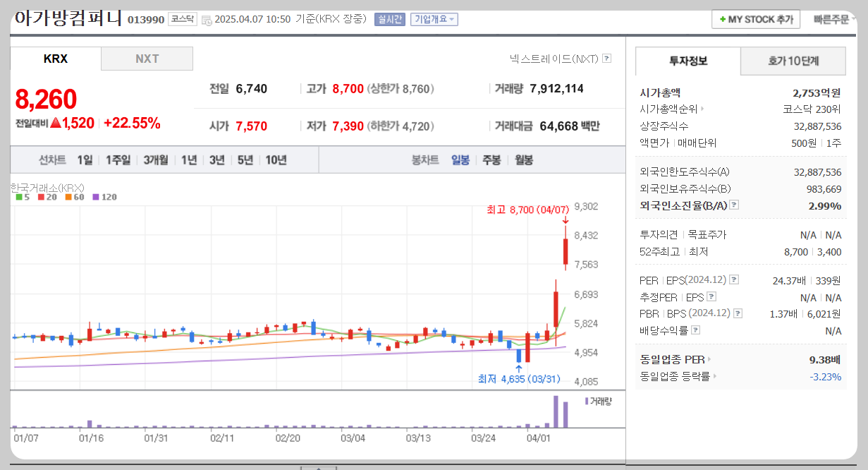This screenshot has width=868, height=470.
Task: Click the 저가 value 7,390
Action: 348,126
